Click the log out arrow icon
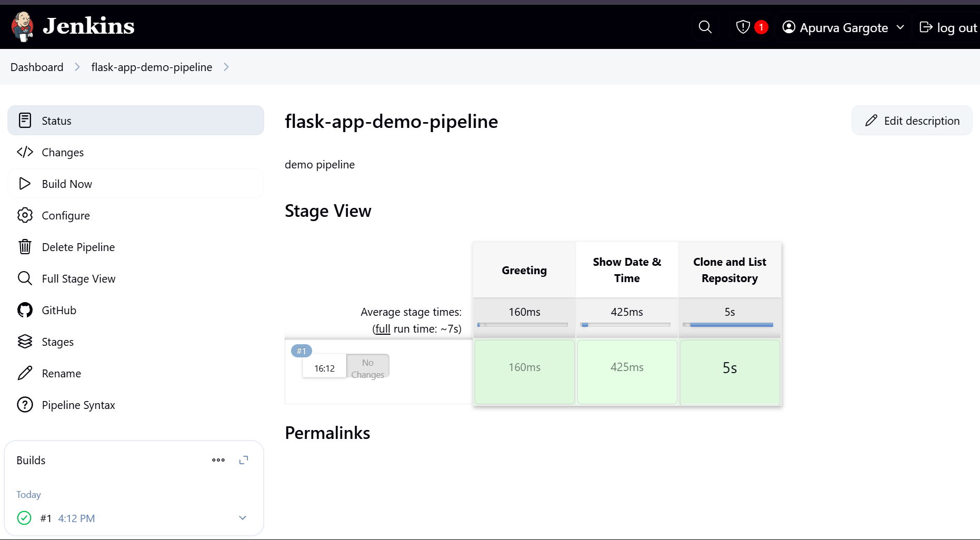 tap(926, 27)
